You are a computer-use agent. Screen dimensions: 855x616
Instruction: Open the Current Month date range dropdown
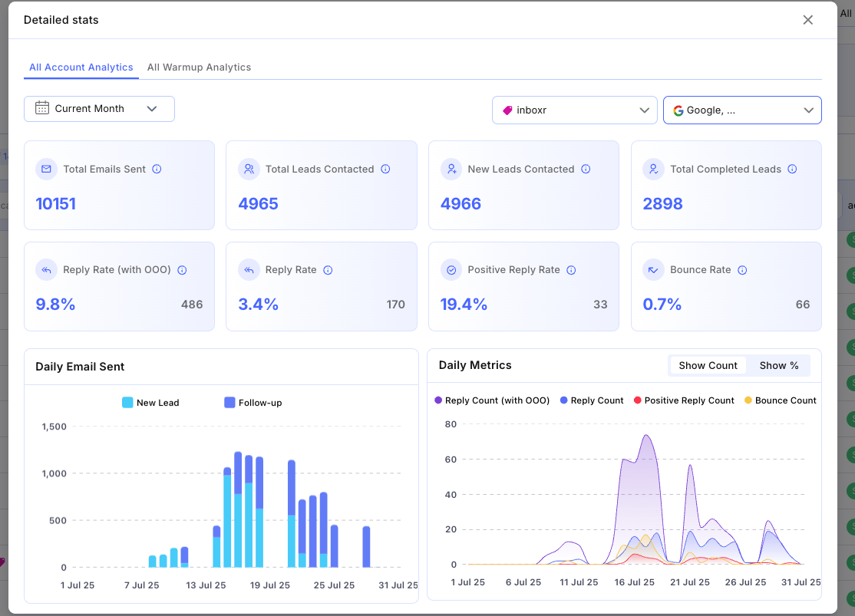(x=99, y=109)
